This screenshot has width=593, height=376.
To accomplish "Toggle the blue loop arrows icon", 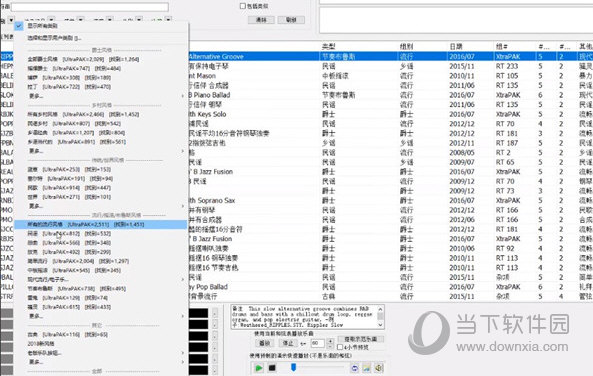I will click(x=354, y=368).
